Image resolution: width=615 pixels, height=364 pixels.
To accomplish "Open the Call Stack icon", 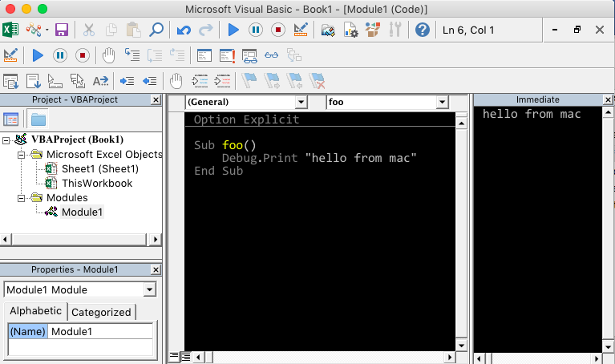I will click(294, 55).
